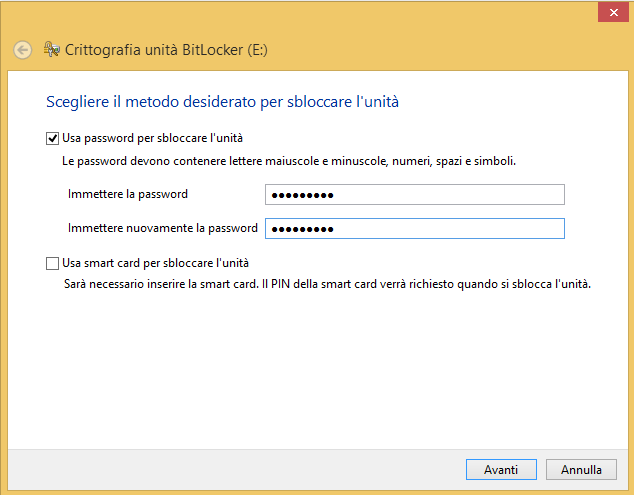Click the 'Immettere nuovamente la password' label
The image size is (634, 495).
[163, 228]
